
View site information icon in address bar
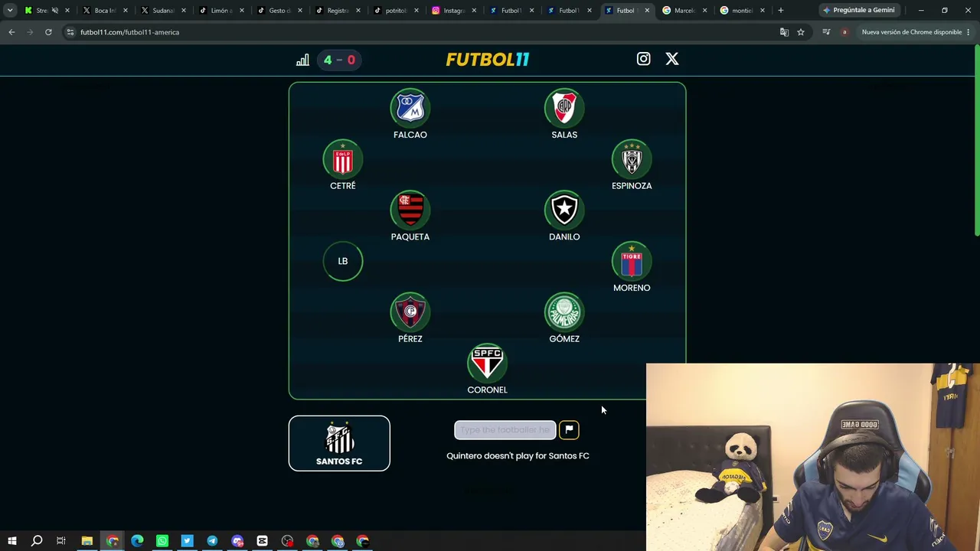point(70,32)
